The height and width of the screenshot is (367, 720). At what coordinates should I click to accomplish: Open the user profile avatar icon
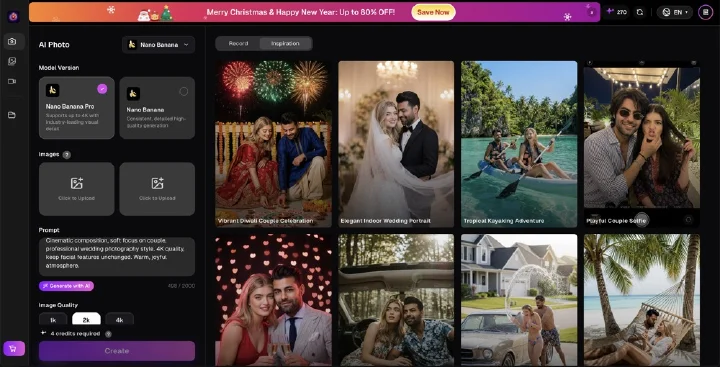point(706,12)
